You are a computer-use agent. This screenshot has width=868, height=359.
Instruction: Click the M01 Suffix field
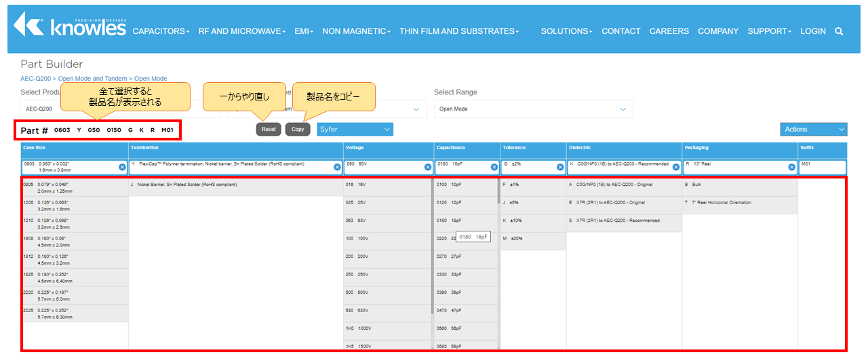pyautogui.click(x=823, y=167)
